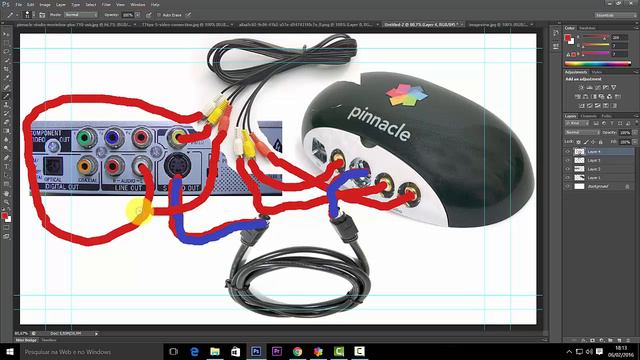Hide Layer 4 with its eye icon
The width and height of the screenshot is (640, 360).
(x=568, y=151)
